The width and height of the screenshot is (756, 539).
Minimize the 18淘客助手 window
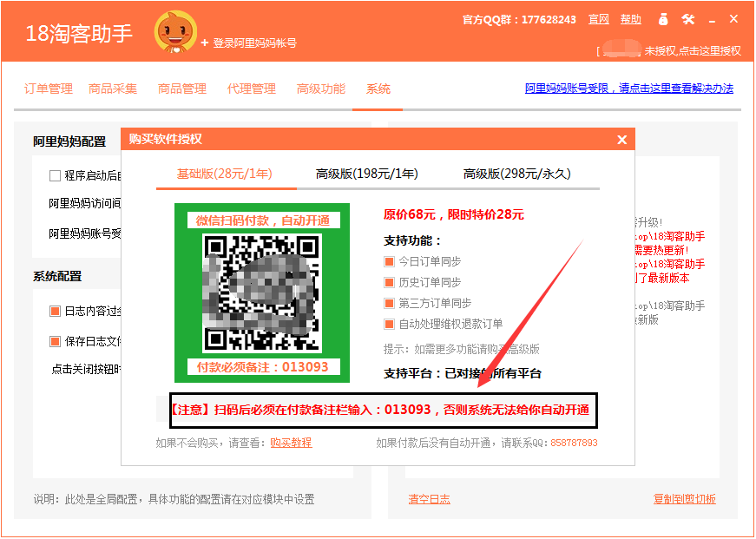coord(712,19)
